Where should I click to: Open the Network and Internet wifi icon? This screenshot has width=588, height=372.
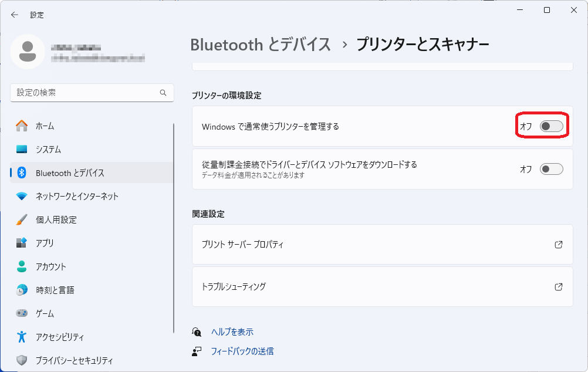(x=22, y=196)
